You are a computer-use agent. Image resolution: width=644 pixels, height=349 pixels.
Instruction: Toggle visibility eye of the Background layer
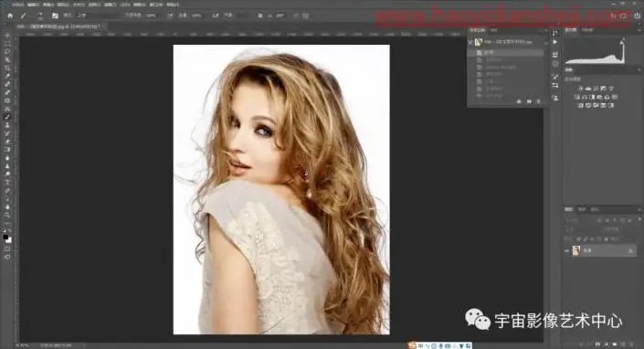pos(567,250)
